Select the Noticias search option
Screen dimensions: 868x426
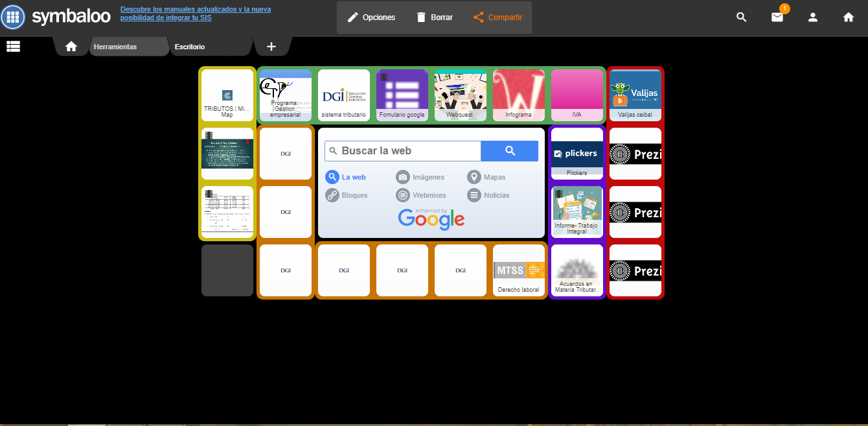pyautogui.click(x=488, y=195)
